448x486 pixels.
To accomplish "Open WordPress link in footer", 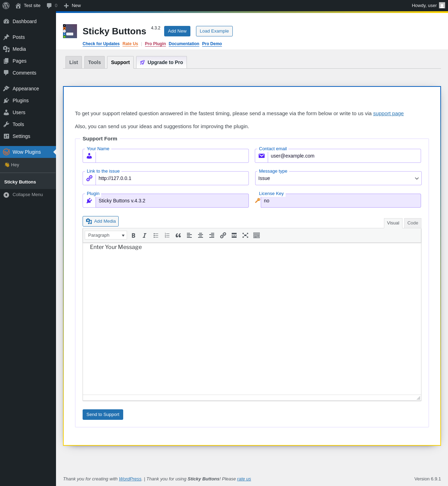I will [130, 479].
